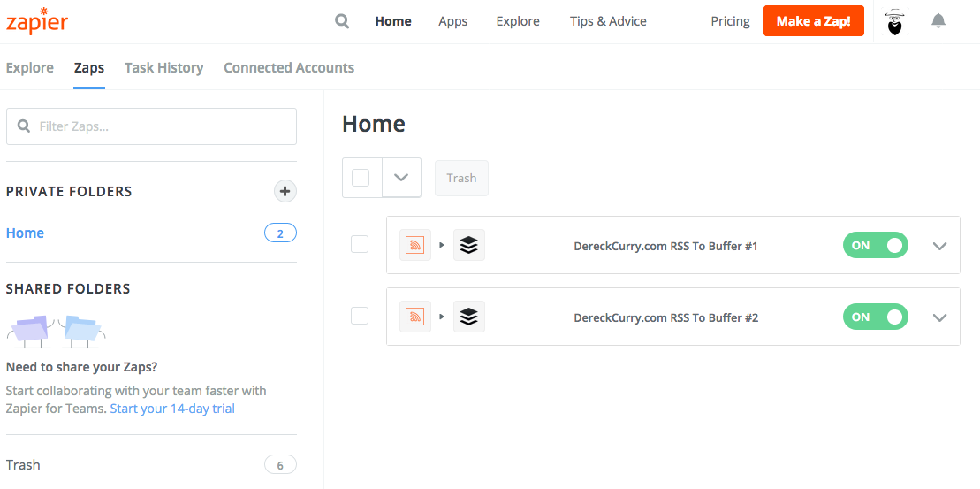
Task: Open the search magnifier in top navigation
Action: [x=342, y=21]
